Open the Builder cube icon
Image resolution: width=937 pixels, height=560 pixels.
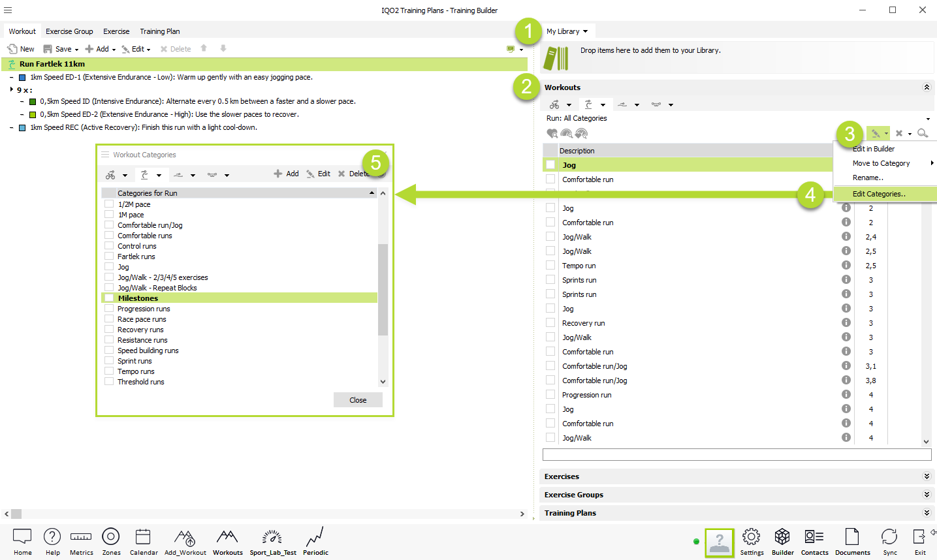click(782, 537)
